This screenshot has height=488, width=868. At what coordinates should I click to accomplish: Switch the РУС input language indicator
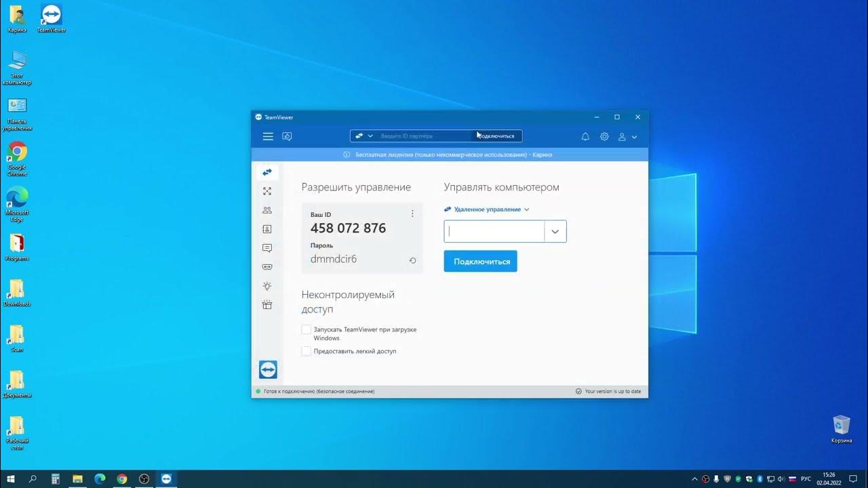(x=806, y=479)
